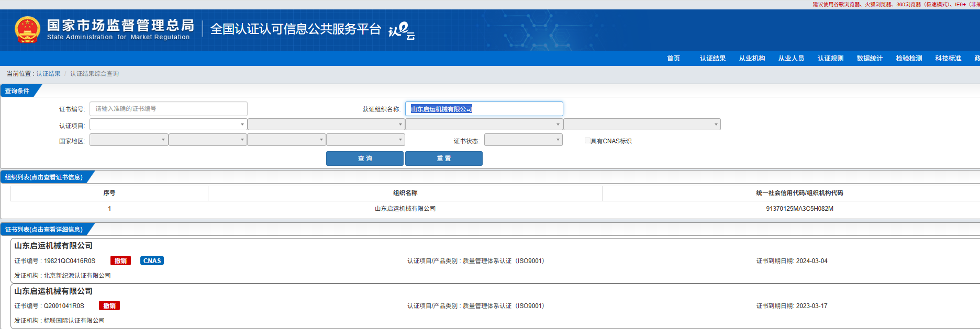Click the 获证组织名称 input field
This screenshot has width=980, height=329.
tap(484, 109)
